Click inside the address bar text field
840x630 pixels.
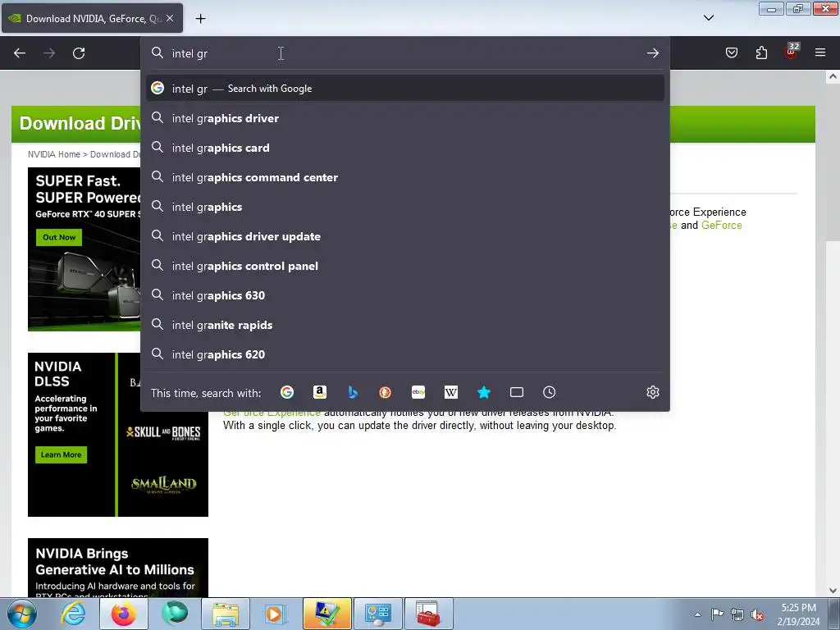click(x=404, y=53)
